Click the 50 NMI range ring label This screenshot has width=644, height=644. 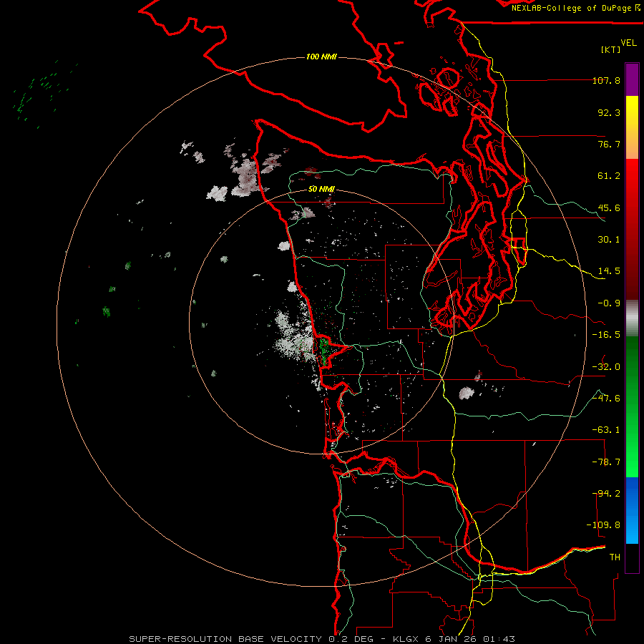[x=321, y=189]
